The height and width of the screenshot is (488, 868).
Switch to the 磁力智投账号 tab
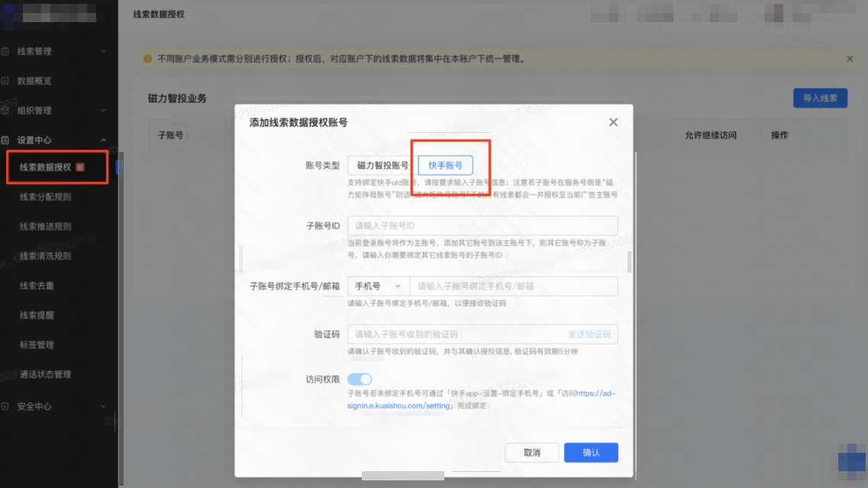point(382,163)
